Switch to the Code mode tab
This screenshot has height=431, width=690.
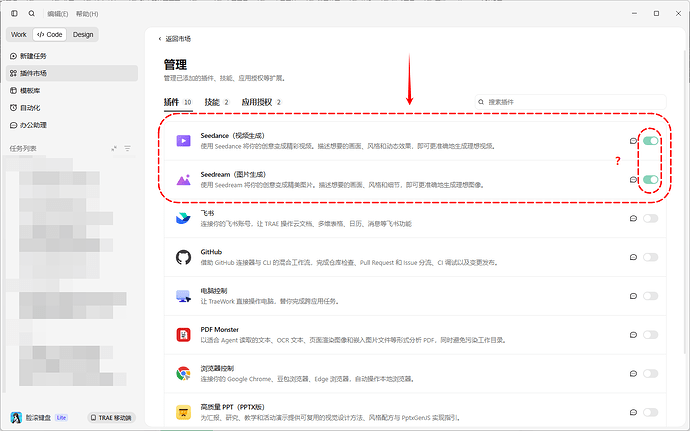(50, 34)
